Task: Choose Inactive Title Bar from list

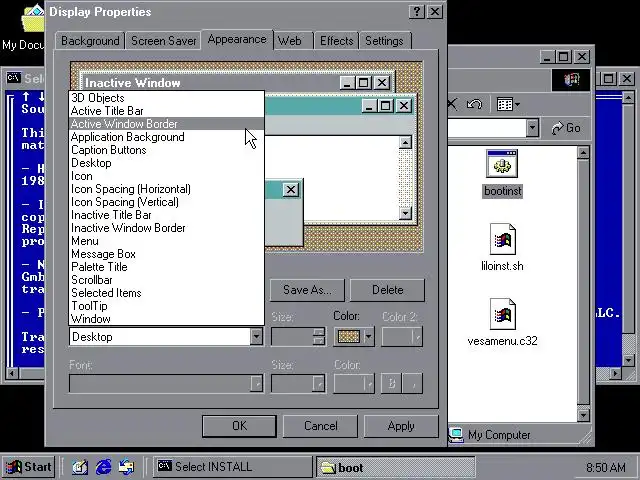Action: click(167, 215)
